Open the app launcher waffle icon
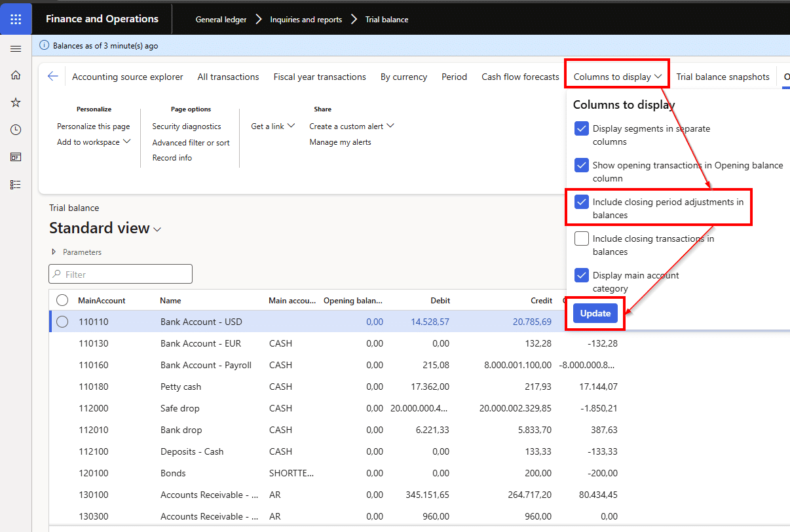790x532 pixels. 16,19
